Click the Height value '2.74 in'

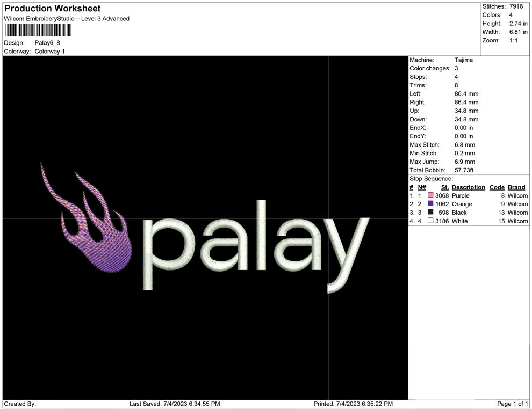pos(519,24)
